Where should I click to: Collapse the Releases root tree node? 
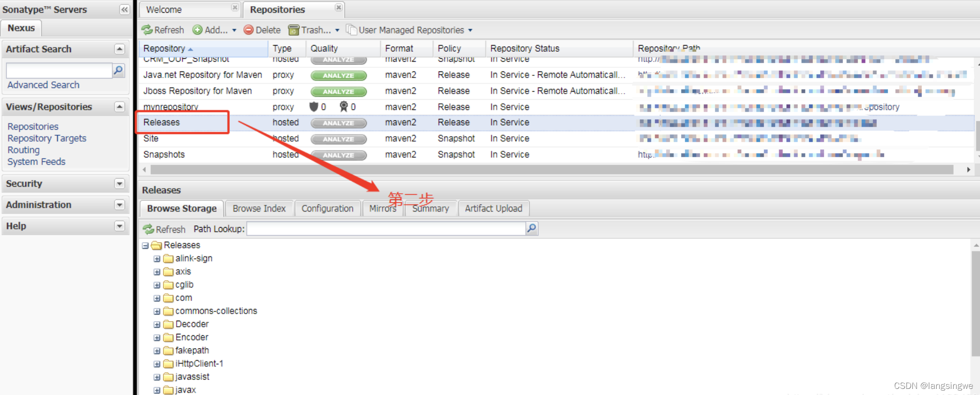point(145,245)
